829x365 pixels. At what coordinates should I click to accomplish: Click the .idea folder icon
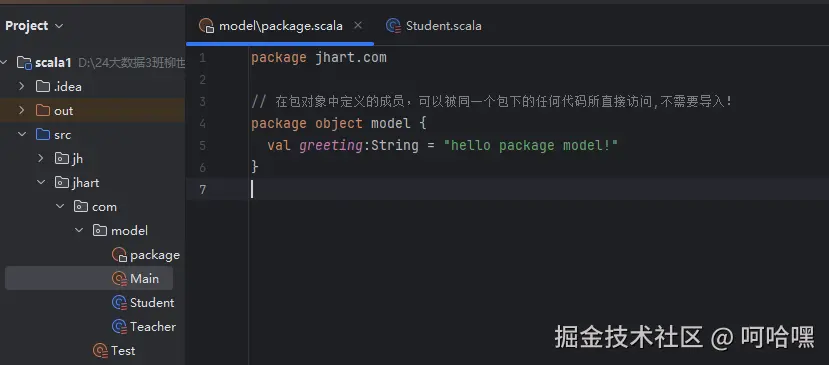(43, 86)
